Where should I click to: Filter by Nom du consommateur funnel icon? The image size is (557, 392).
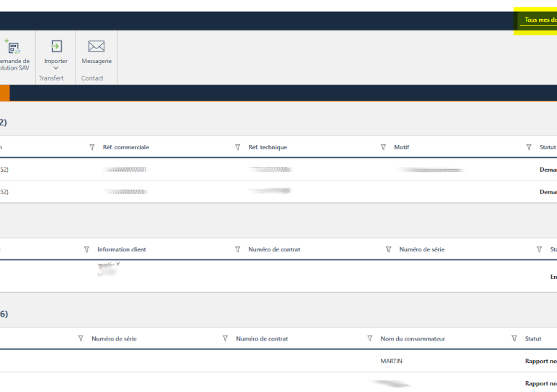(370, 338)
